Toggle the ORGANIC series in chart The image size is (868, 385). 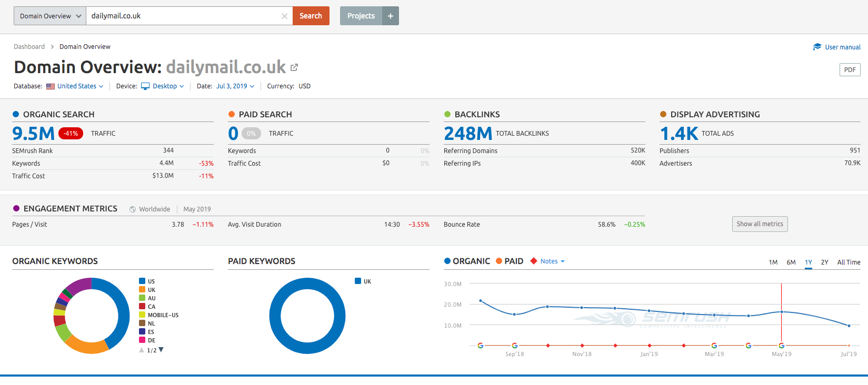coord(467,261)
